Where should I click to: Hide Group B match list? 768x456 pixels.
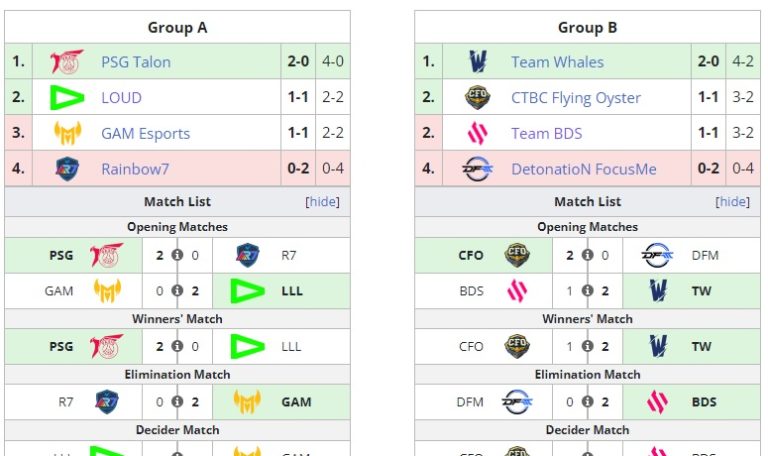point(733,202)
